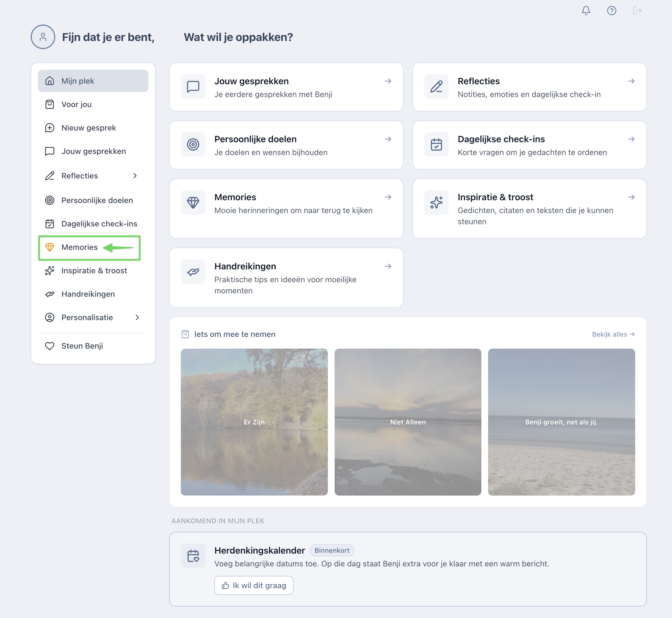Click Steun Benji heart item
This screenshot has height=618, width=672.
[82, 346]
